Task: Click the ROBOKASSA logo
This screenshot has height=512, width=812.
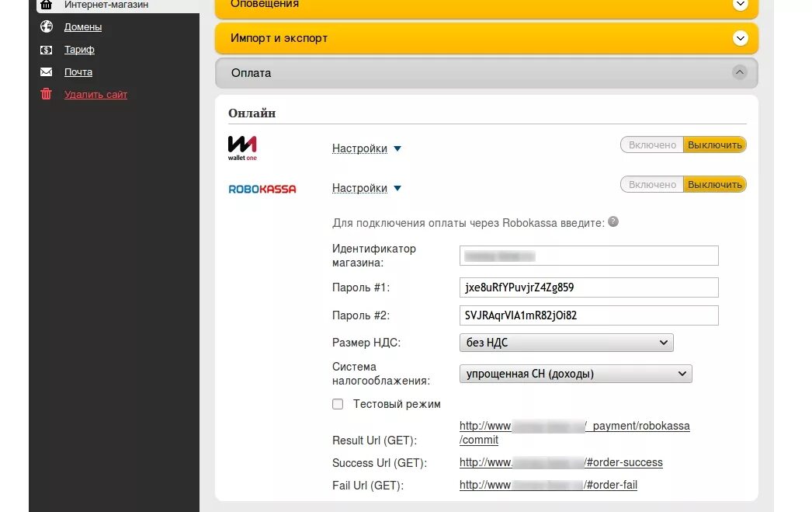Action: coord(262,188)
